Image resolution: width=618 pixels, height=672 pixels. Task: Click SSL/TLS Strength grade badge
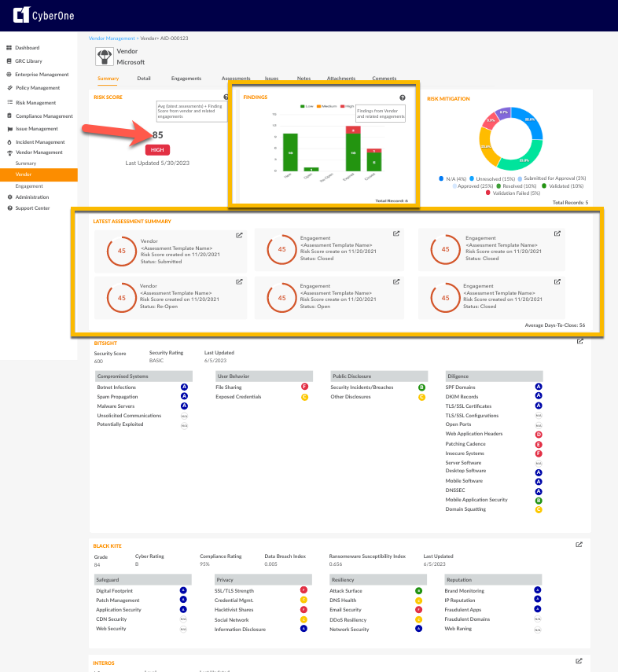point(303,590)
